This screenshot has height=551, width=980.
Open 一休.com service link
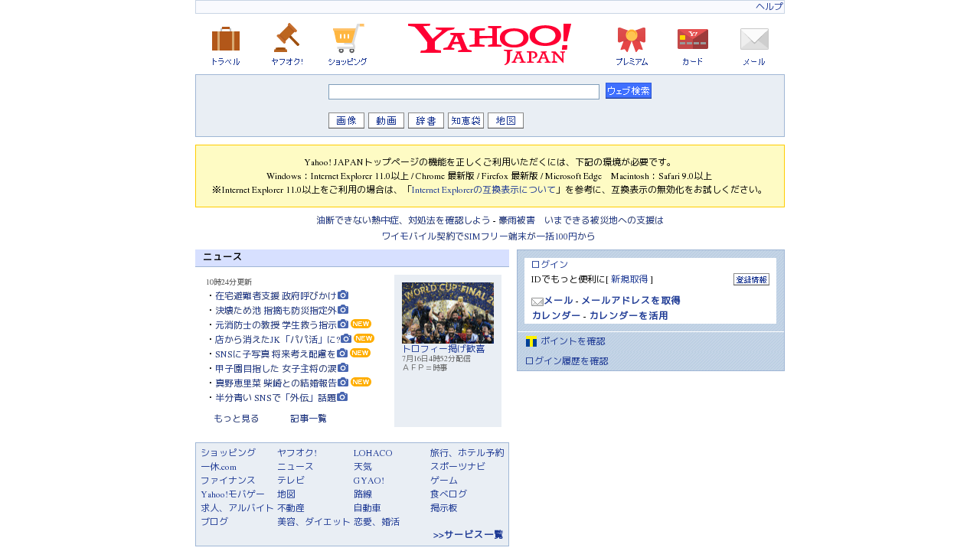[218, 466]
